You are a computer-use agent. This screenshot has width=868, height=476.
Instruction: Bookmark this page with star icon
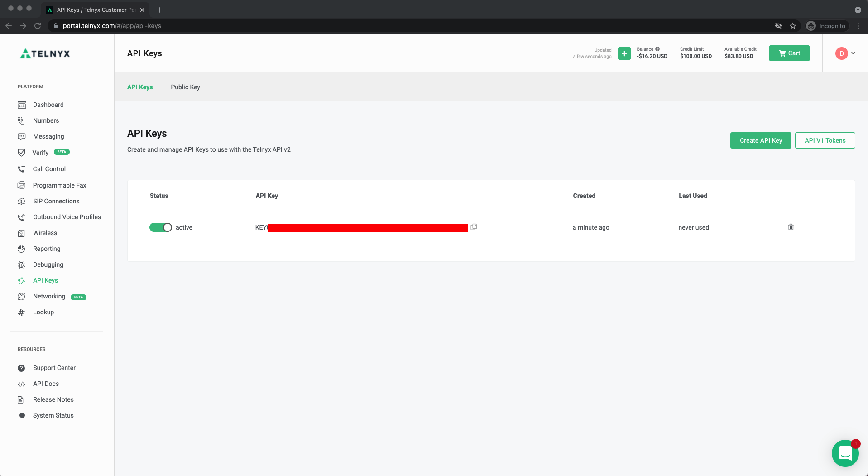pyautogui.click(x=793, y=26)
